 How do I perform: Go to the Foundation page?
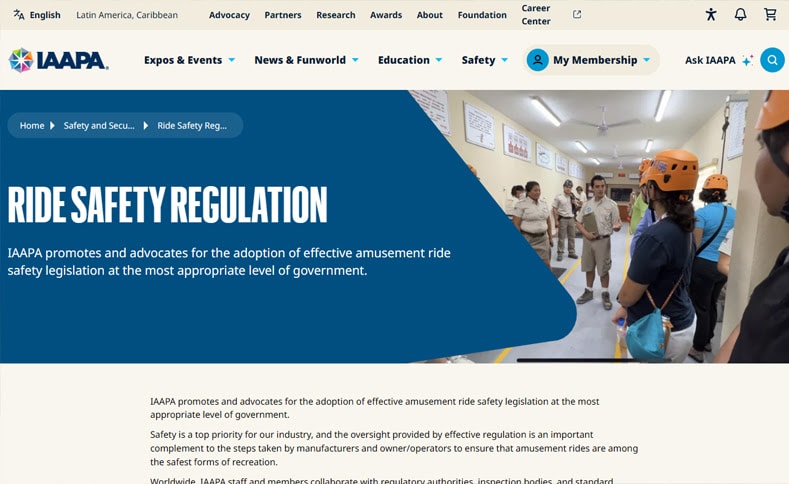point(482,15)
